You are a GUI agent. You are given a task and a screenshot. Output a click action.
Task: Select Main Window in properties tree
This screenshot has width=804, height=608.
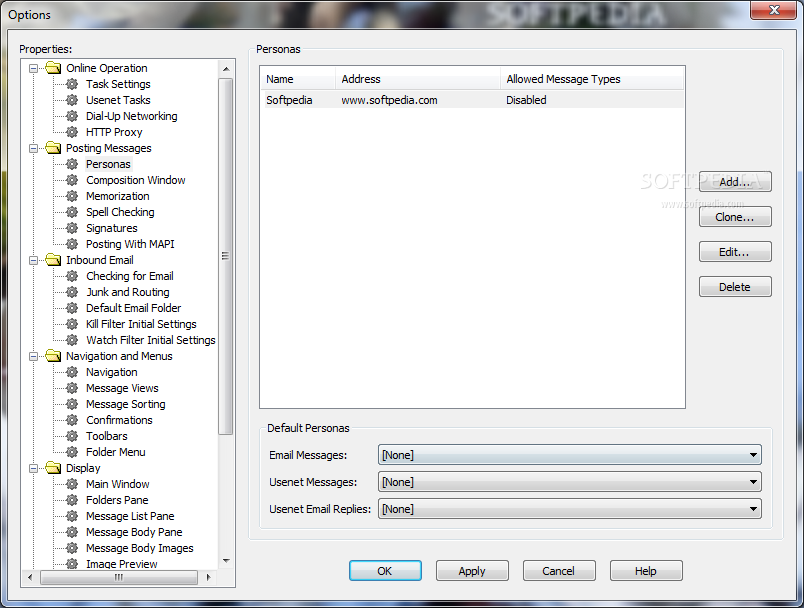coord(117,484)
